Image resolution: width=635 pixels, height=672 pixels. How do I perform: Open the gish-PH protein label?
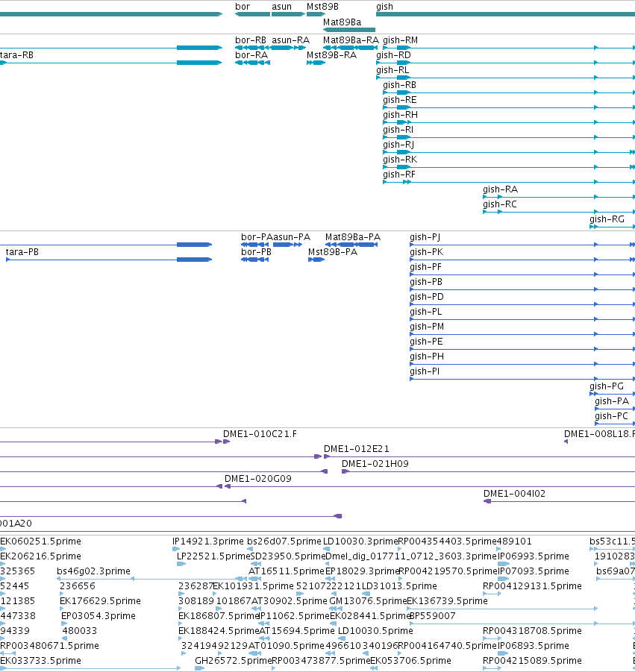point(427,357)
